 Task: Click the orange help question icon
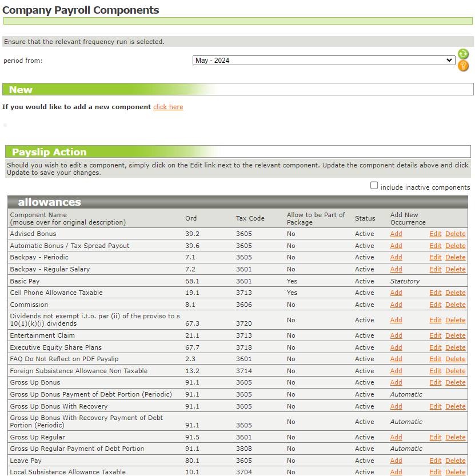click(x=463, y=66)
